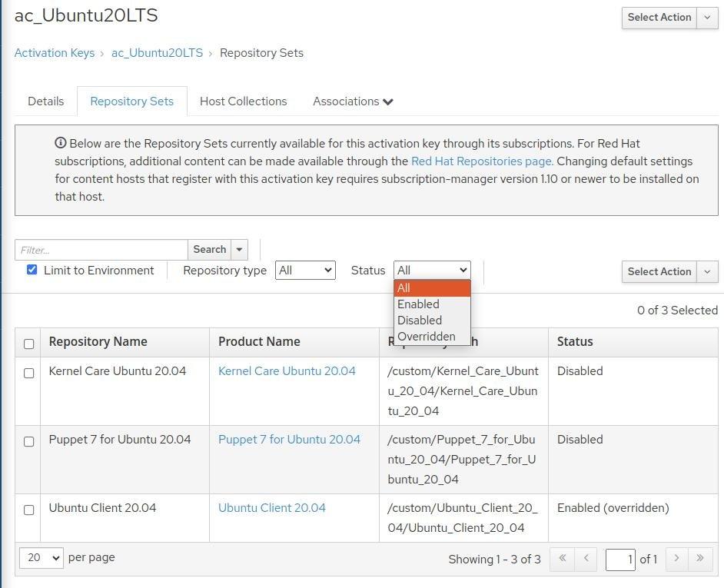The width and height of the screenshot is (724, 588).
Task: Open the search options caret next to Search
Action: [x=240, y=250]
